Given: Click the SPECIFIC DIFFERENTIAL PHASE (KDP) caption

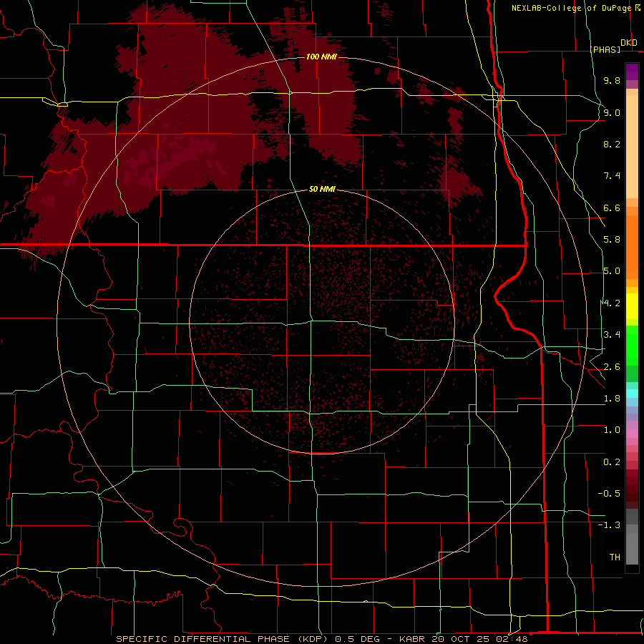Looking at the screenshot, I should (221, 639).
